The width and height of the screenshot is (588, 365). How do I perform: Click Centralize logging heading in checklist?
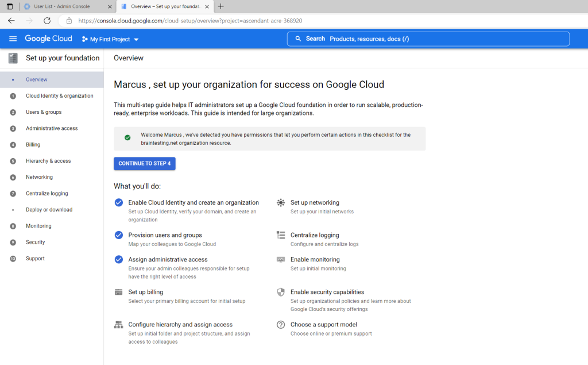point(315,235)
